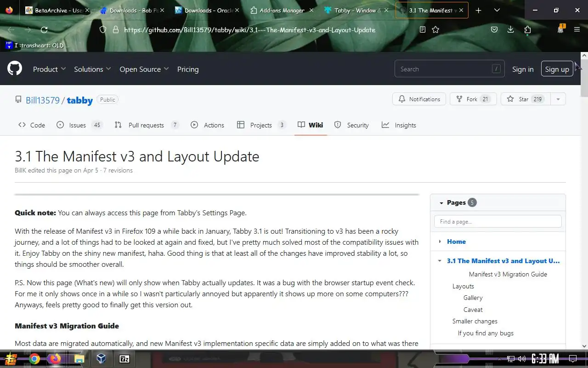The image size is (588, 368).
Task: Open the Windows notification center icon
Action: 573,359
